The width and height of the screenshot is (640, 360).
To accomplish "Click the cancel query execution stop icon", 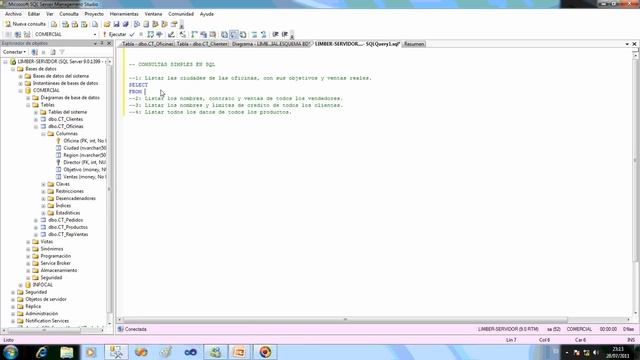I will [x=141, y=34].
